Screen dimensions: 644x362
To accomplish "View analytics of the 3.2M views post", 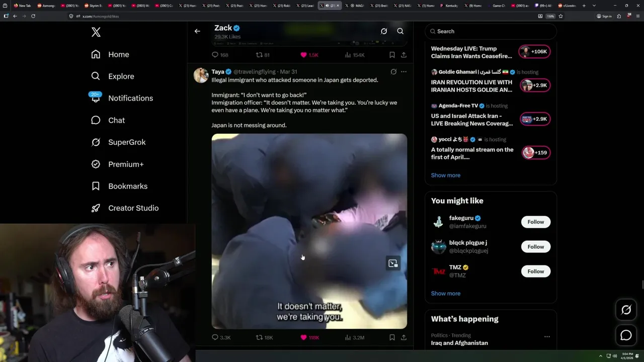I will (x=355, y=337).
